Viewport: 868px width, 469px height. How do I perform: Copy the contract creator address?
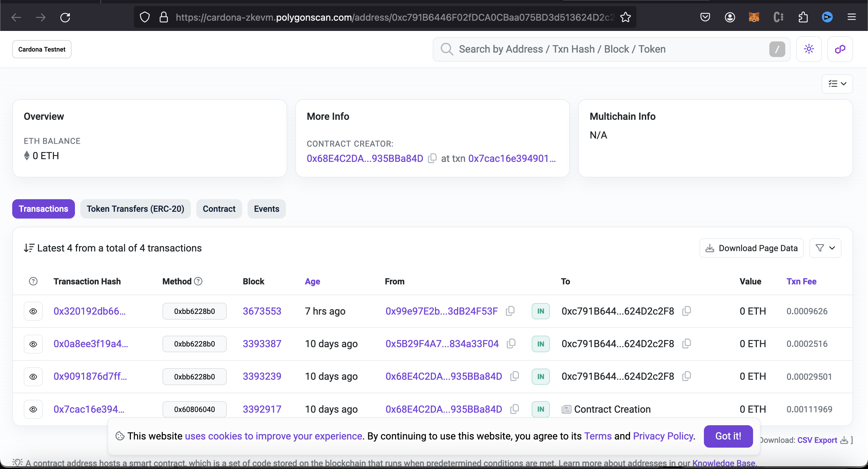click(432, 158)
